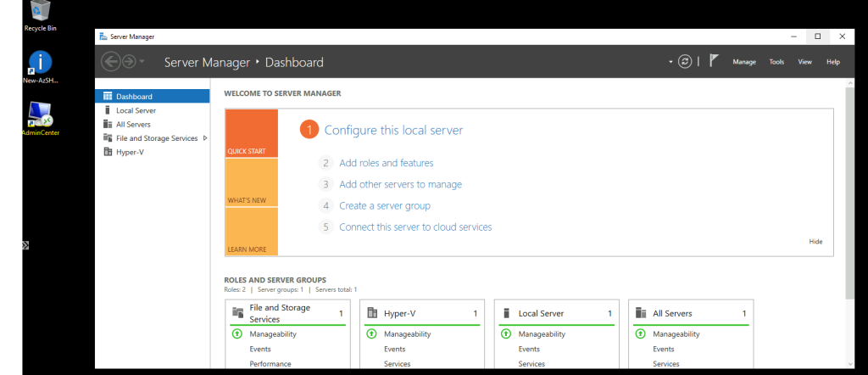Click File and Storage Services tile icon
The width and height of the screenshot is (868, 375).
click(238, 313)
